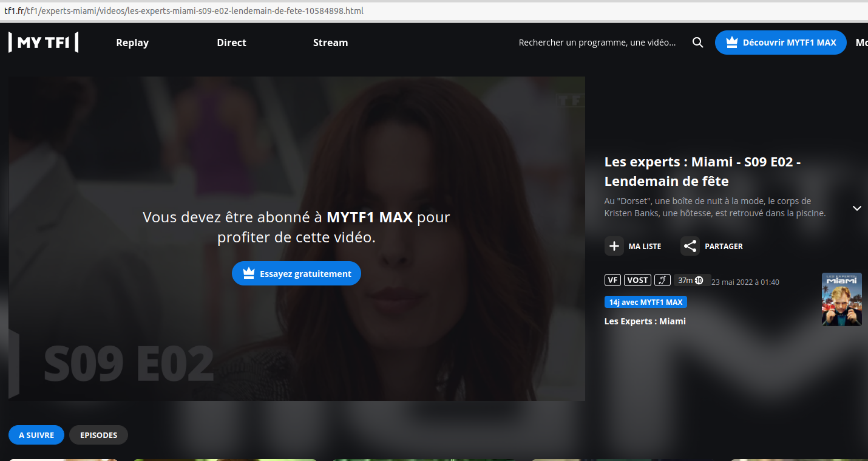Click the 14j avec MYTF1 MAX badge
This screenshot has height=461, width=868.
(x=646, y=302)
